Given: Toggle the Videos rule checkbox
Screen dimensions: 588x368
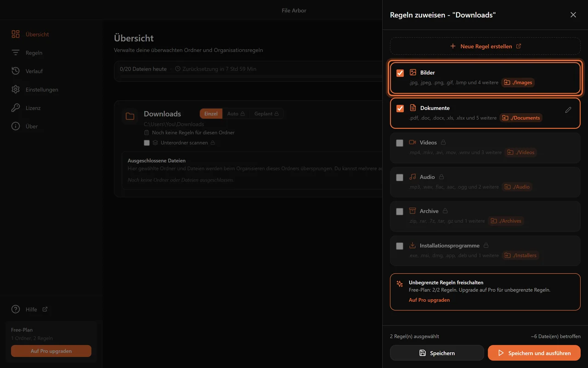Looking at the screenshot, I should click(x=400, y=143).
